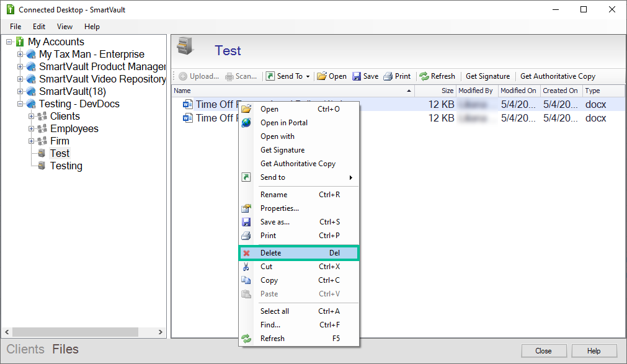Click the red Delete X icon
Viewport: 627px width, 364px height.
pos(246,253)
